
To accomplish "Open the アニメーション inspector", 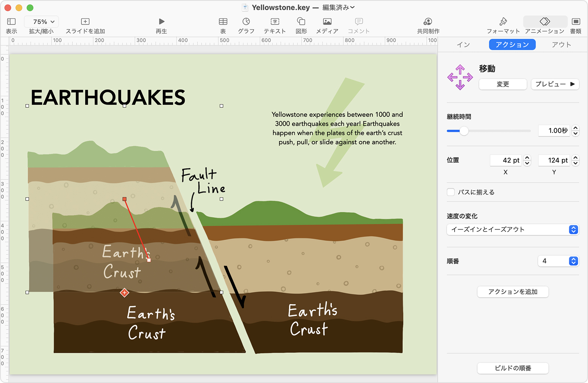I will click(545, 21).
